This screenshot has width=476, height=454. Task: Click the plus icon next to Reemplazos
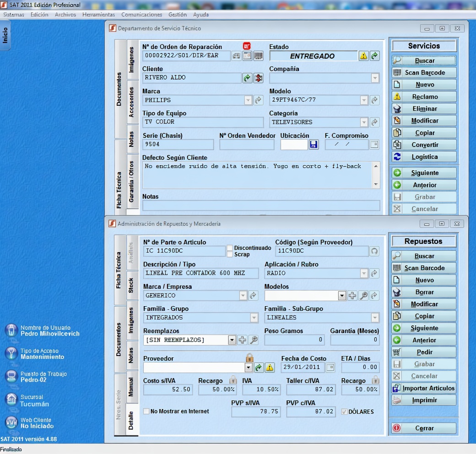(x=242, y=340)
